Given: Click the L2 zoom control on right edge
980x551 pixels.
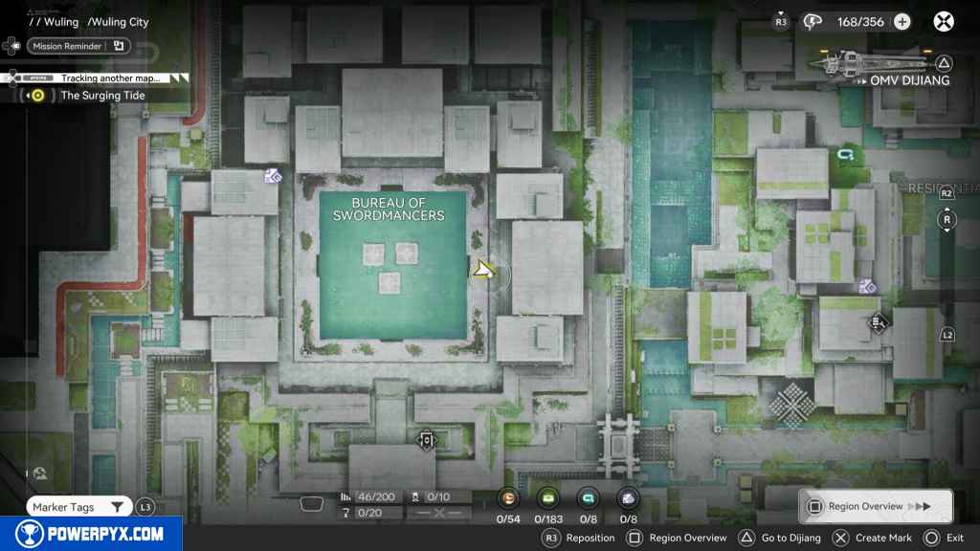Looking at the screenshot, I should tap(947, 335).
